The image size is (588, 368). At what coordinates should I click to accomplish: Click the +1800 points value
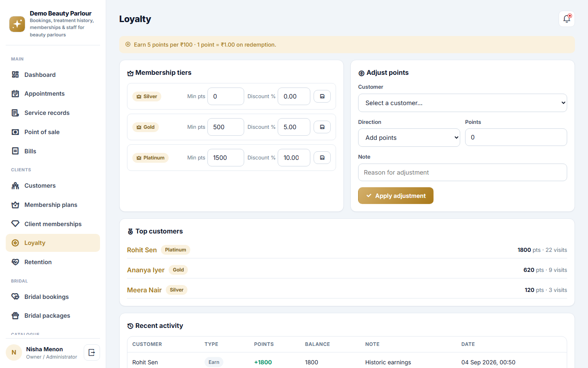pyautogui.click(x=263, y=362)
